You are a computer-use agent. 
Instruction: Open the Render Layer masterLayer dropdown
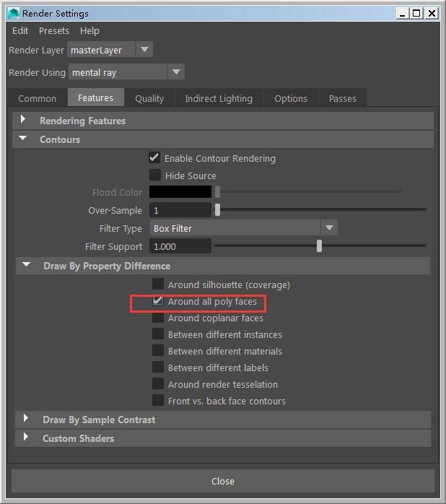tap(110, 50)
